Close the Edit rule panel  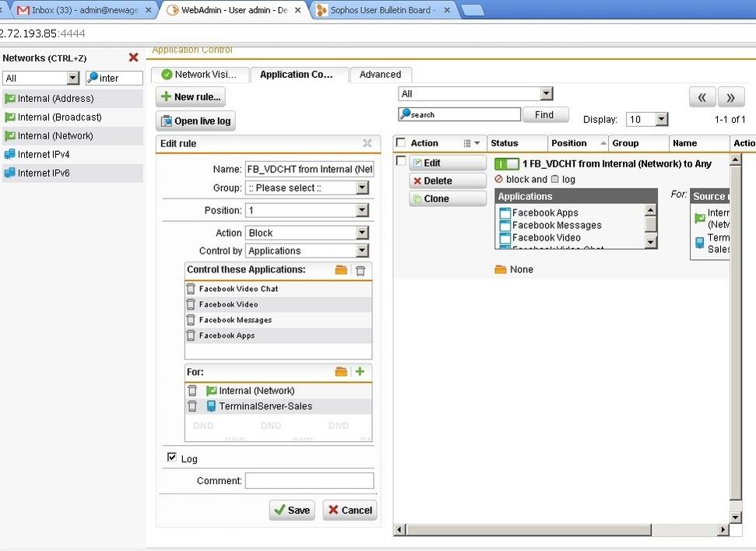coord(367,143)
